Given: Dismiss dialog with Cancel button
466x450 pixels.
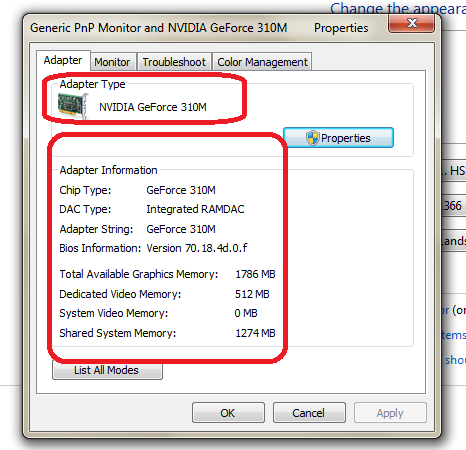Looking at the screenshot, I should coord(309,413).
